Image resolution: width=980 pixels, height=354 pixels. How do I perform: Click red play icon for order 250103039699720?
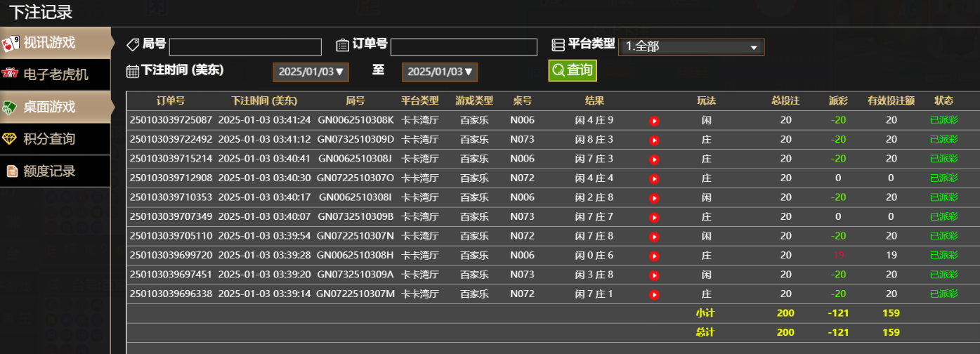click(654, 256)
